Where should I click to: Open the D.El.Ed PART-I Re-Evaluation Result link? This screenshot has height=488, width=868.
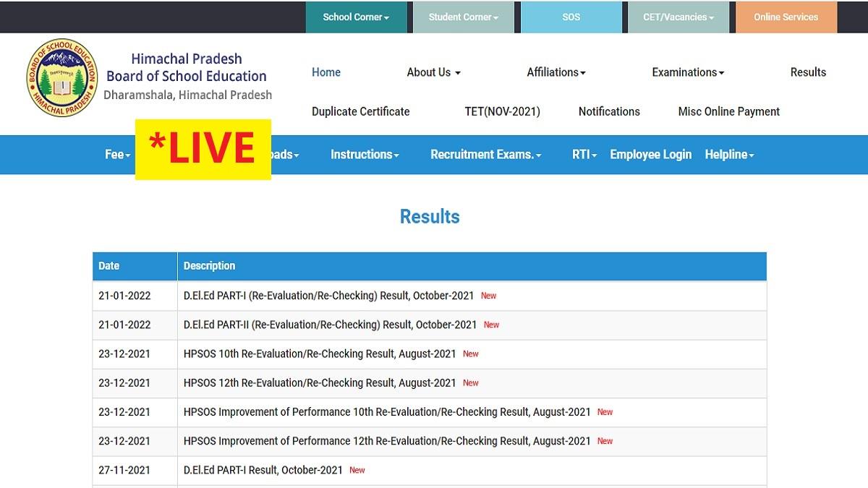[329, 296]
